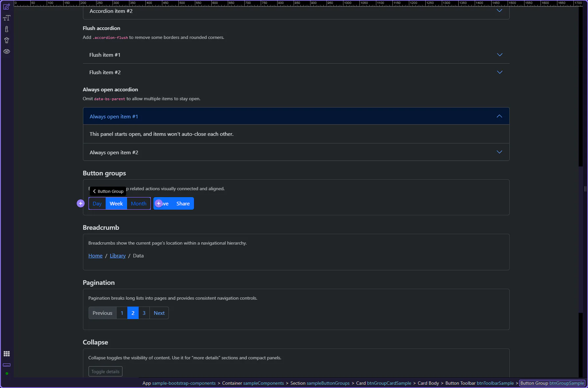
Task: Select Card btnGroupCardSample in bottom path
Action: coord(384,383)
